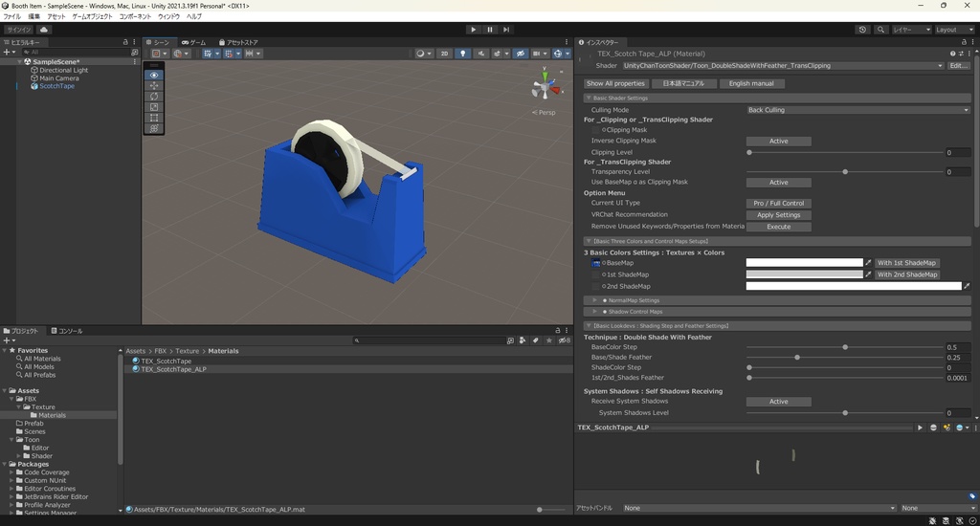
Task: Click VRChat Apply Settings button
Action: pyautogui.click(x=779, y=215)
